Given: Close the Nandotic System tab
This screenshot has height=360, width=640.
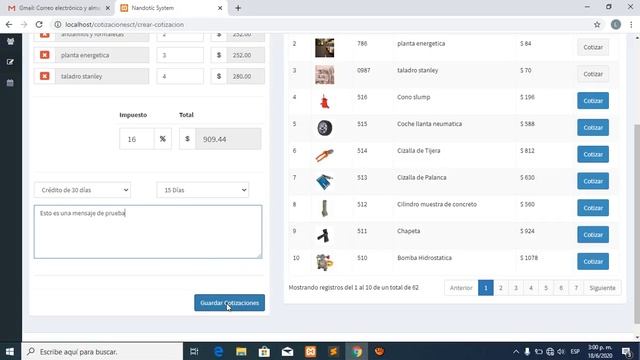Looking at the screenshot, I should [x=220, y=8].
